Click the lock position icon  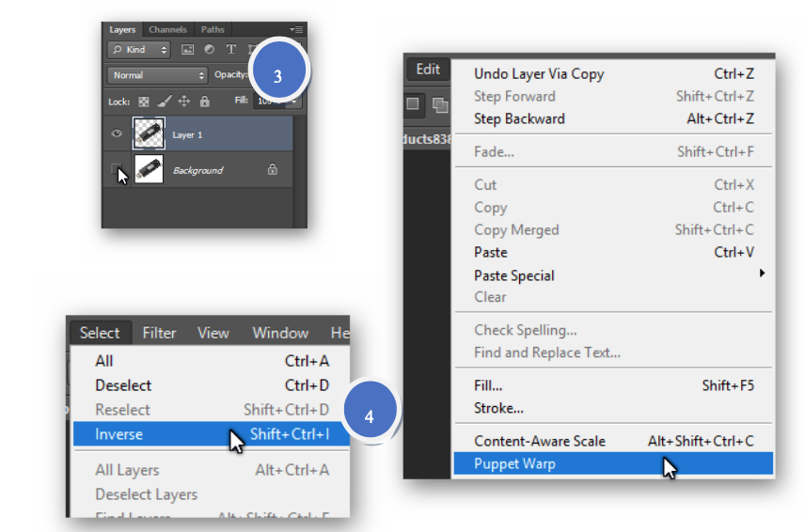(184, 102)
